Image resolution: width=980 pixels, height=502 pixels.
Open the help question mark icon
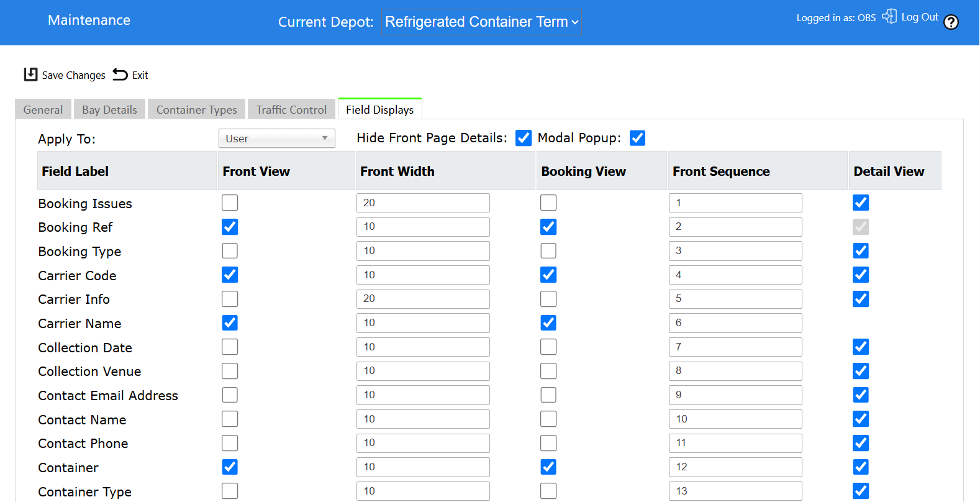pos(951,22)
